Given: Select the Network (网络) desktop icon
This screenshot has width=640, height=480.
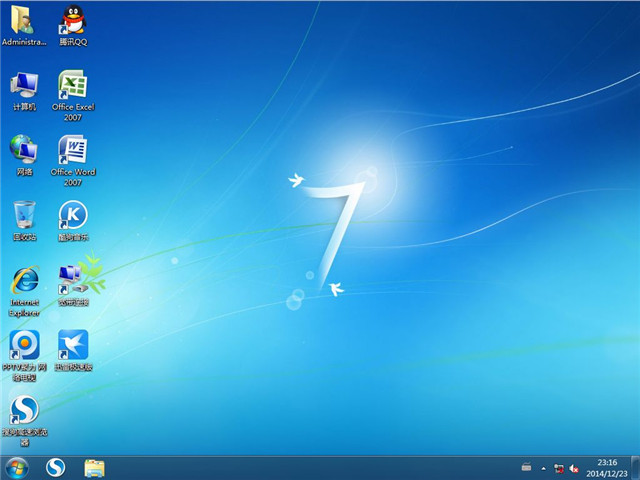Looking at the screenshot, I should click(24, 155).
